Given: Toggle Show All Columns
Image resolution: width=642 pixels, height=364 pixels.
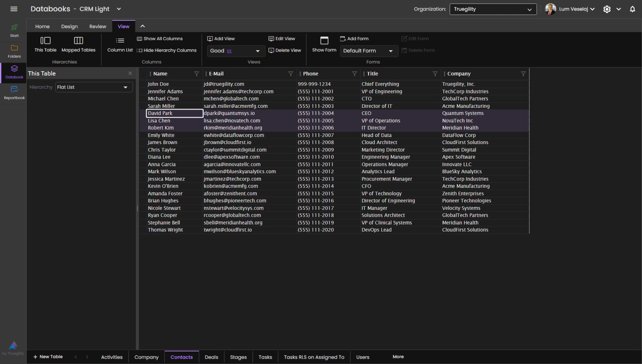Looking at the screenshot, I should [x=160, y=39].
